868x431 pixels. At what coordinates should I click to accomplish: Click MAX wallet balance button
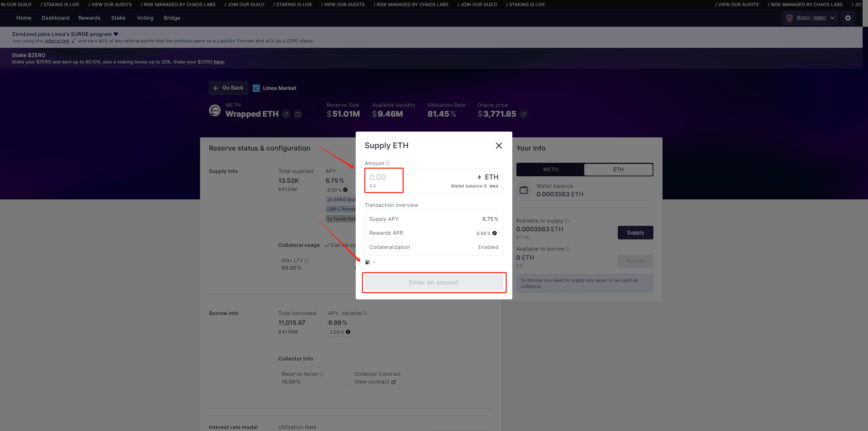[x=494, y=186]
